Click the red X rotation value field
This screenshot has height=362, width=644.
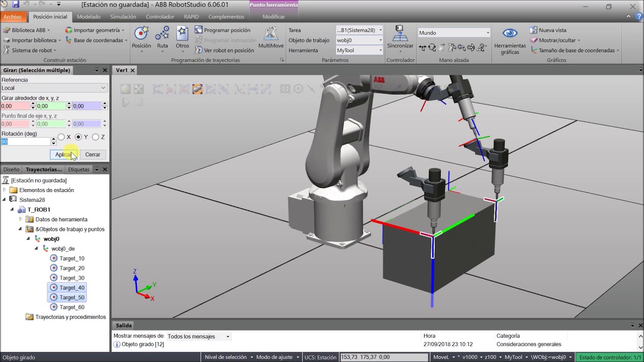click(15, 106)
